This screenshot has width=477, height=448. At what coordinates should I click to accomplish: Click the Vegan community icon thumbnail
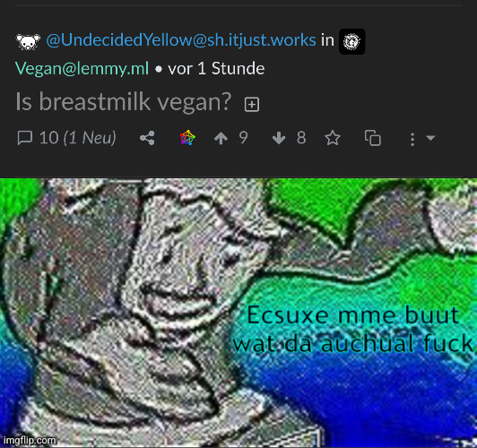click(x=352, y=41)
